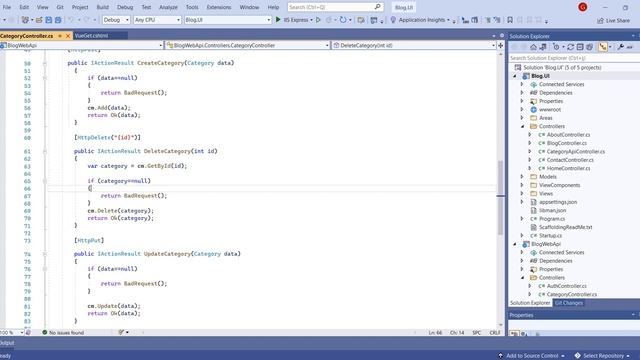Open the File menu
The width and height of the screenshot is (640, 360).
7,7
